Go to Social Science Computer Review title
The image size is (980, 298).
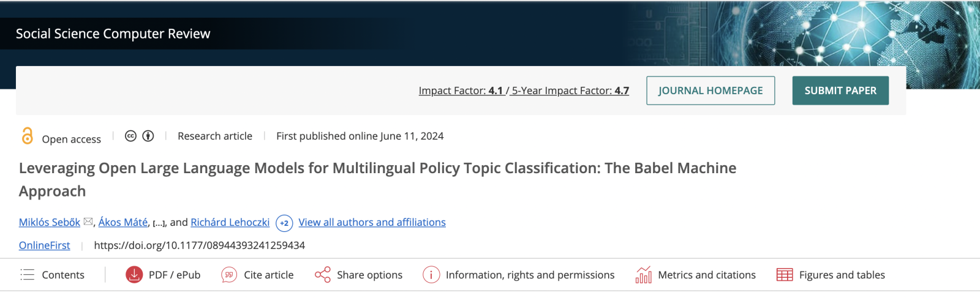[x=113, y=34]
